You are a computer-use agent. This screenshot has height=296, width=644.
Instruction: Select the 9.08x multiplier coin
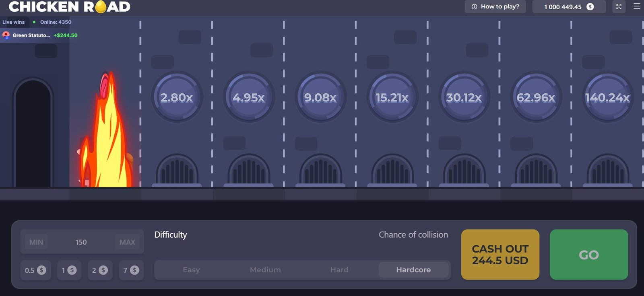pyautogui.click(x=320, y=97)
